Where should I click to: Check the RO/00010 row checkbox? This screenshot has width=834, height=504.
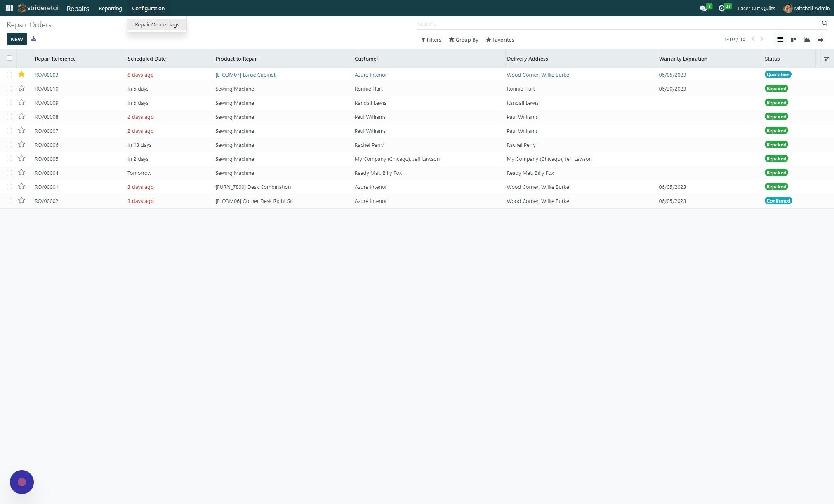(x=9, y=89)
